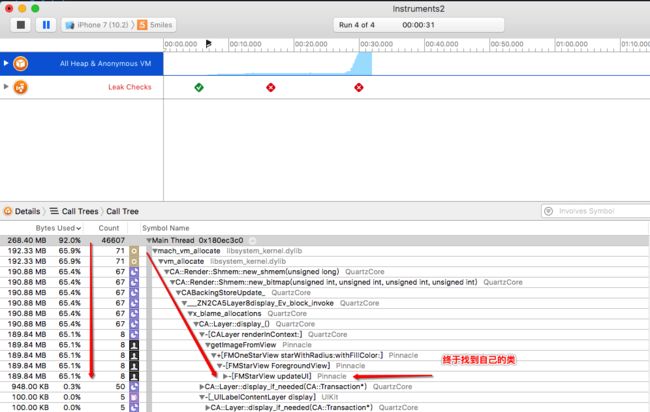The height and width of the screenshot is (412, 650).
Task: Sort by the Bytes Used column
Action: point(58,228)
